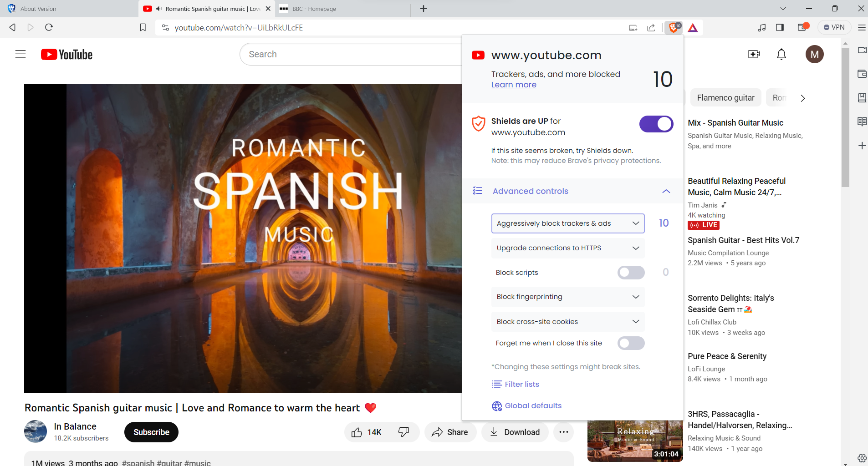Turn Shields down for www.youtube.com
Screen dimensions: 868x466
pyautogui.click(x=656, y=124)
